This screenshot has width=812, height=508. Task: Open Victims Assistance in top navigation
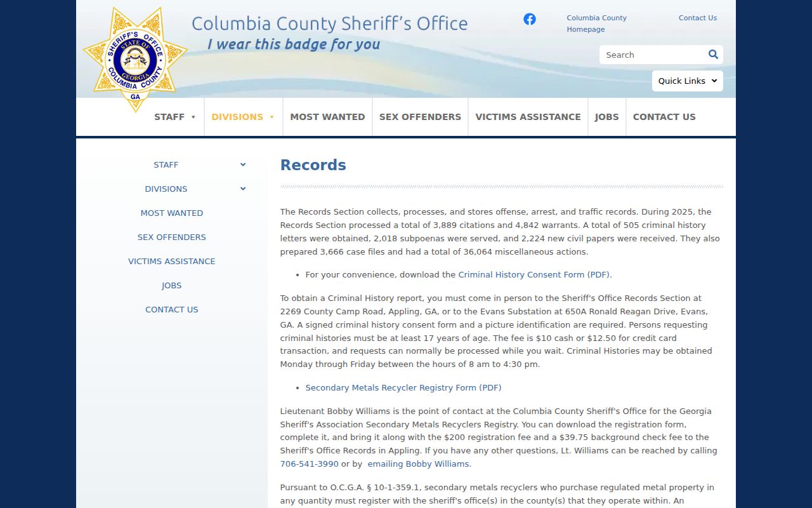[528, 117]
